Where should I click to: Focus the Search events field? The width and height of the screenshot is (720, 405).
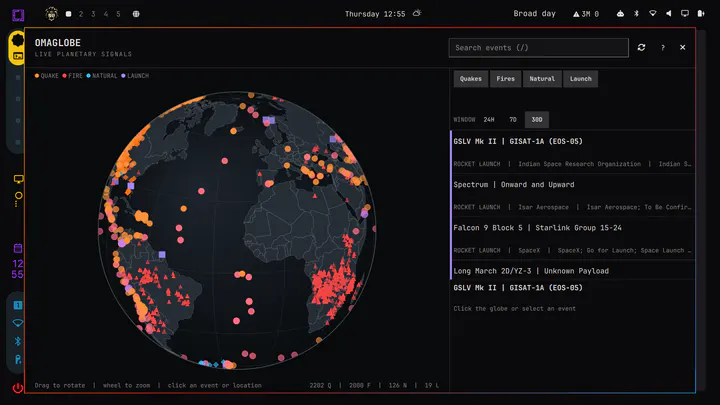tap(539, 48)
